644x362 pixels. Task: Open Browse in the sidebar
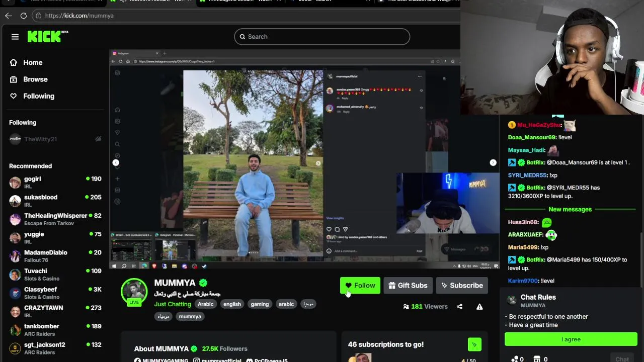[x=35, y=79]
